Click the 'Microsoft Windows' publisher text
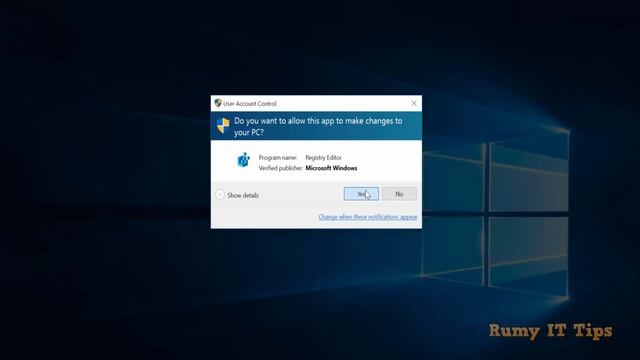 coord(331,168)
